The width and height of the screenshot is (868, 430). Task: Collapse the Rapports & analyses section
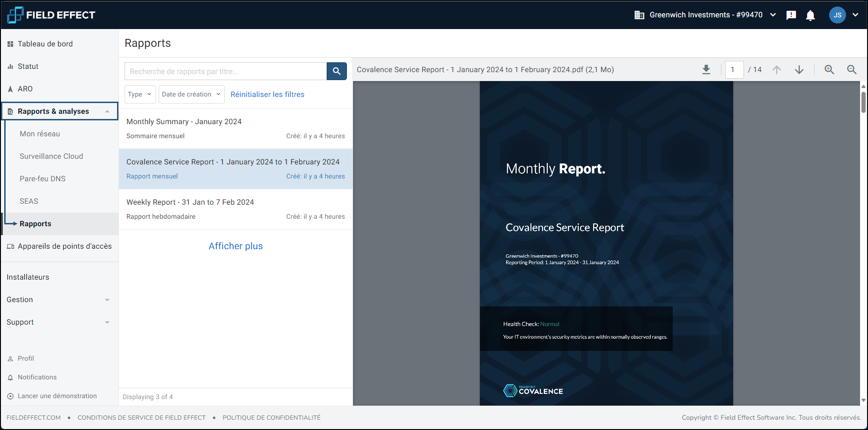[107, 111]
